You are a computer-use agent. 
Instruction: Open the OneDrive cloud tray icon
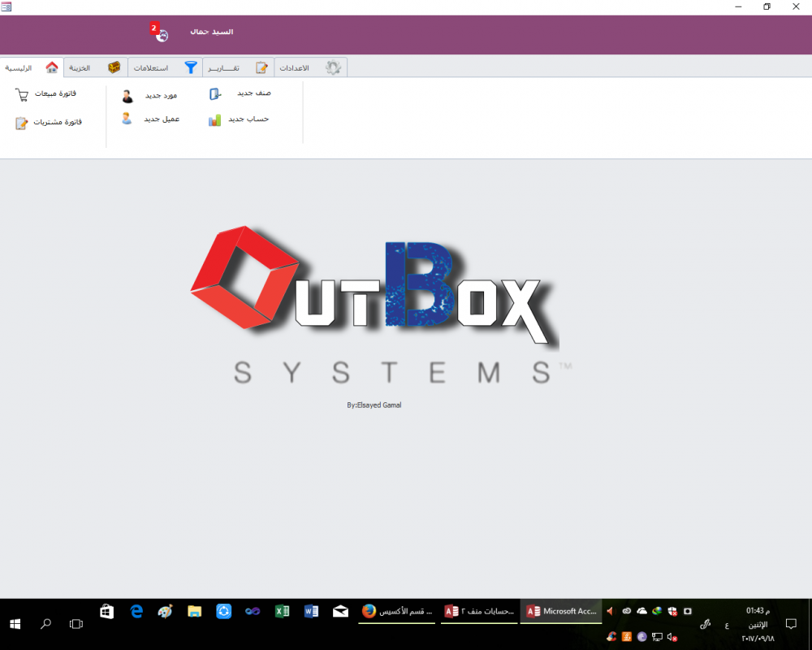641,611
